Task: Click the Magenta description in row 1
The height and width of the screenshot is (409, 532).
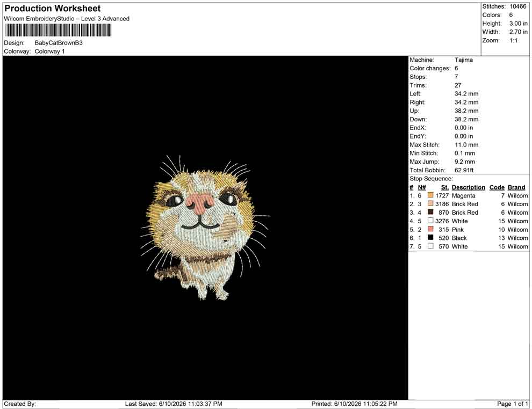Action: point(463,195)
